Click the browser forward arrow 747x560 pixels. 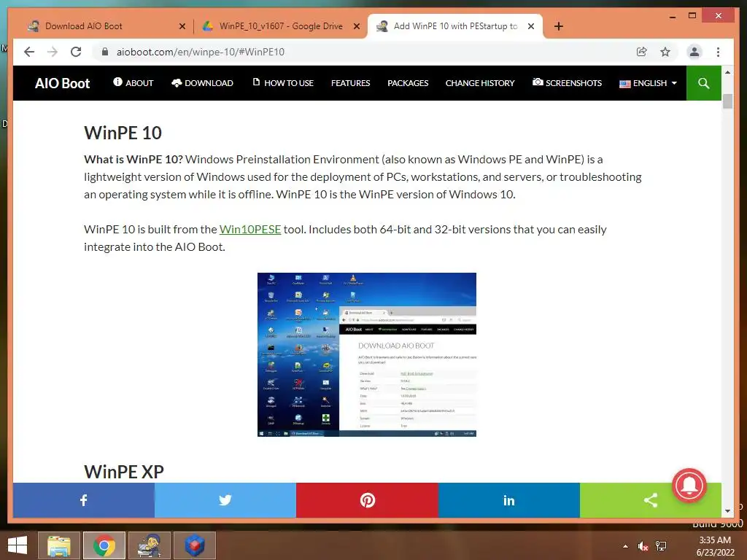53,52
